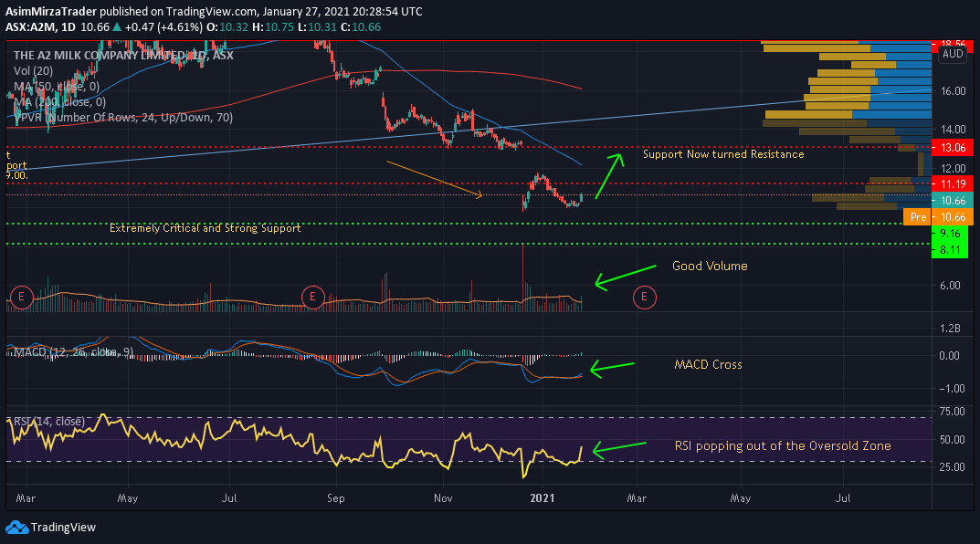
Task: Click the Vol (20) indicator legend
Action: (x=33, y=70)
